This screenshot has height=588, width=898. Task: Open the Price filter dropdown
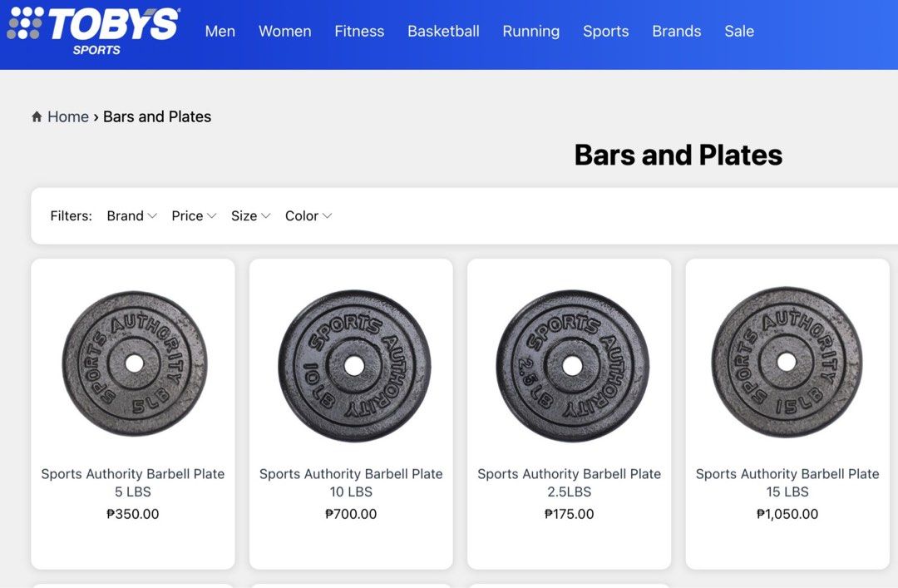coord(193,215)
